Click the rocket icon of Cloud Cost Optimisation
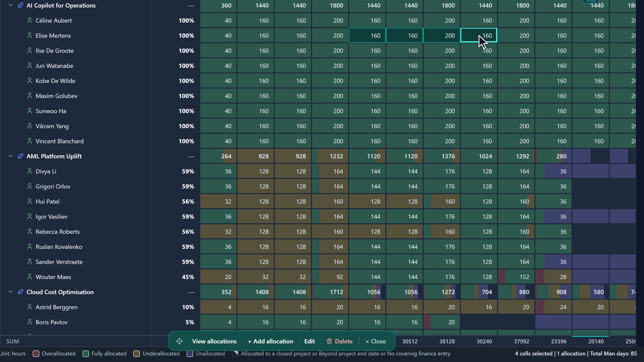 (21, 292)
